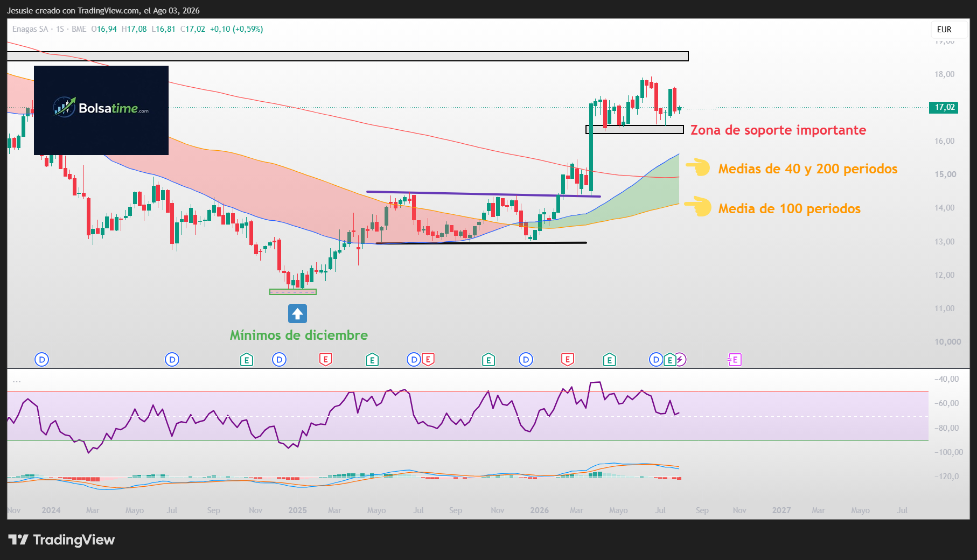This screenshot has width=977, height=560.
Task: Click the 17,02 current price label
Action: pyautogui.click(x=944, y=107)
